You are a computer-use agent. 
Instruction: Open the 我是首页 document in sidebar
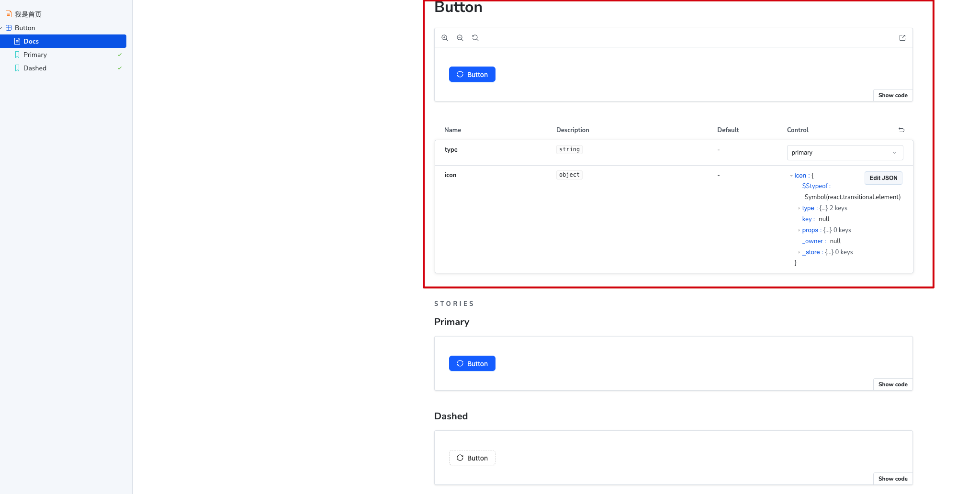click(x=28, y=14)
